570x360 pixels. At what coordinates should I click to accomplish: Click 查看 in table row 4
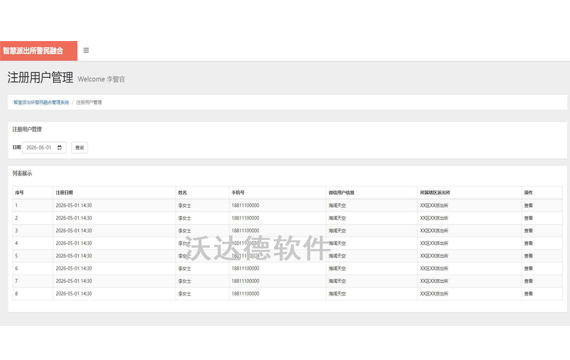(528, 243)
